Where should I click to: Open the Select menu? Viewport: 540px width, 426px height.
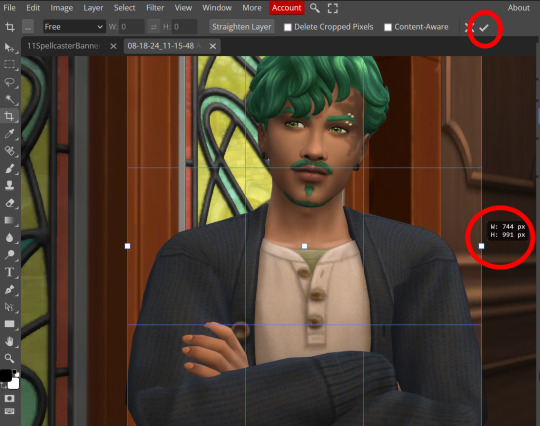pyautogui.click(x=124, y=8)
